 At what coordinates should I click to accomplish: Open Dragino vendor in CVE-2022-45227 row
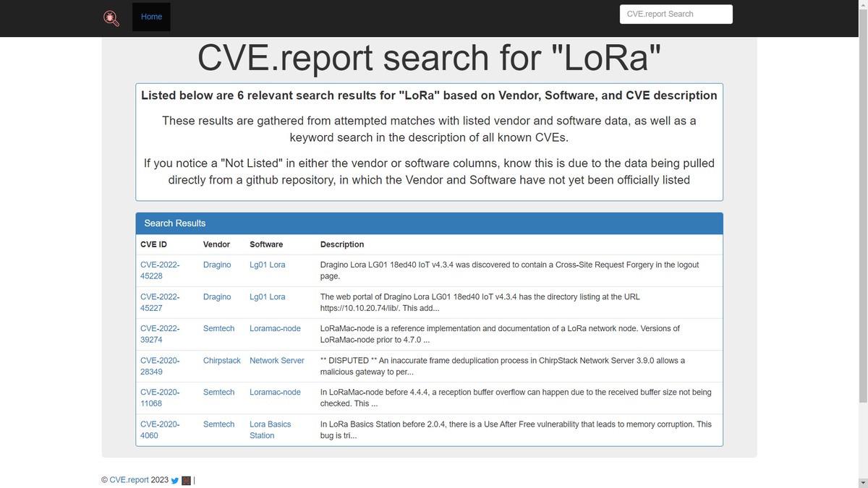[x=217, y=296]
